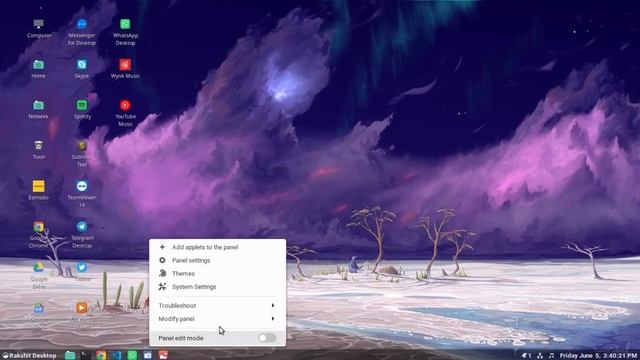Launch Skype from the desktop
The height and width of the screenshot is (360, 640).
tap(82, 64)
